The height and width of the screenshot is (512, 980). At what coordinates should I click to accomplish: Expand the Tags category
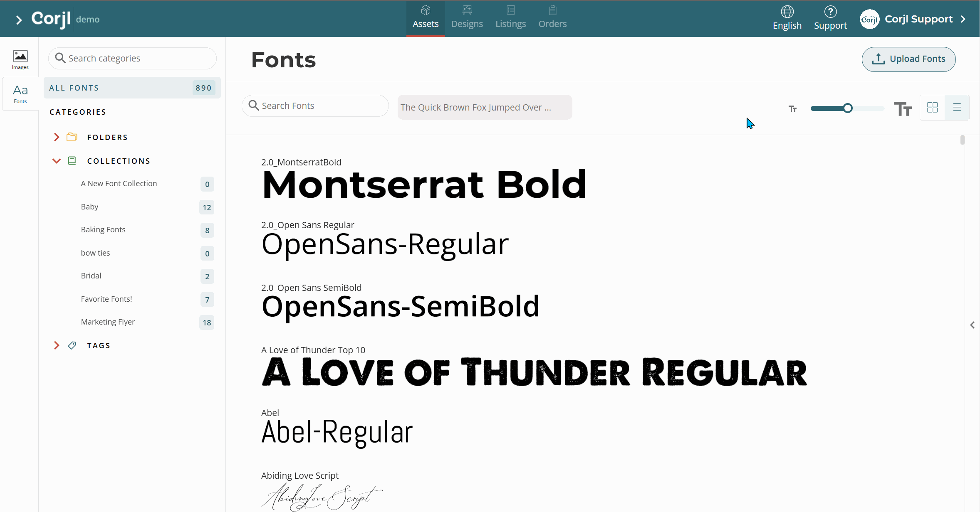pyautogui.click(x=57, y=345)
